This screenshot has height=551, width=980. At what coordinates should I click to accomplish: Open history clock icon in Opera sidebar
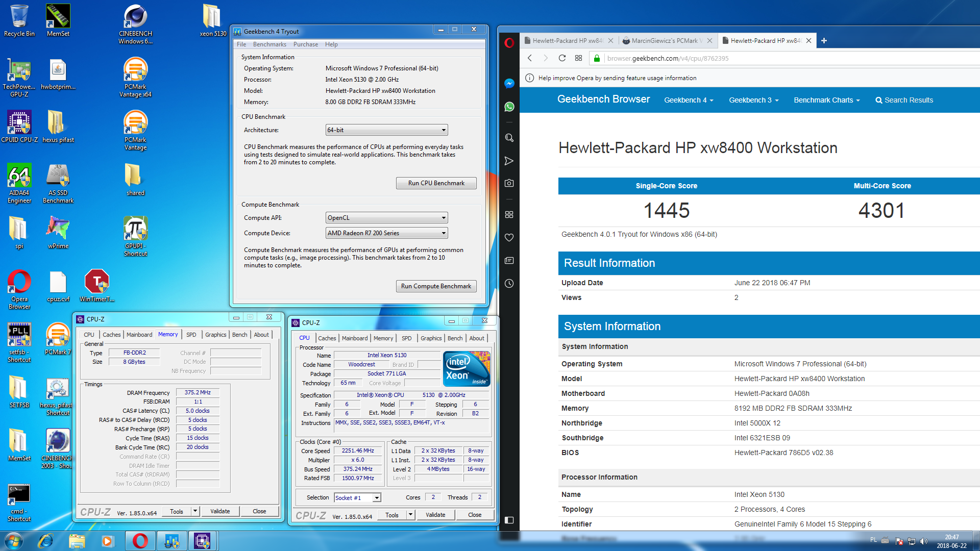point(509,283)
